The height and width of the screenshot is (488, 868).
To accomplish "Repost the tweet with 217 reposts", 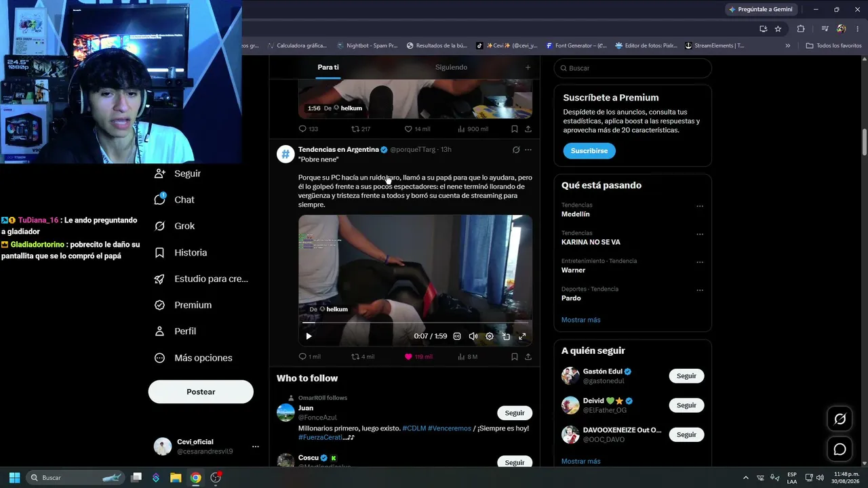I will tap(361, 129).
